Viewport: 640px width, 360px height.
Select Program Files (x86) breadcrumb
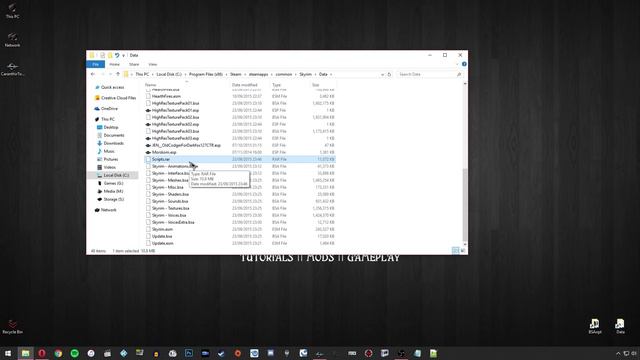pos(206,74)
